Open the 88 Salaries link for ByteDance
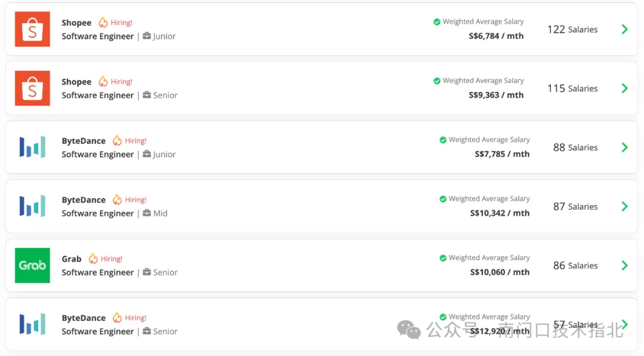The height and width of the screenshot is (356, 644). coord(575,147)
